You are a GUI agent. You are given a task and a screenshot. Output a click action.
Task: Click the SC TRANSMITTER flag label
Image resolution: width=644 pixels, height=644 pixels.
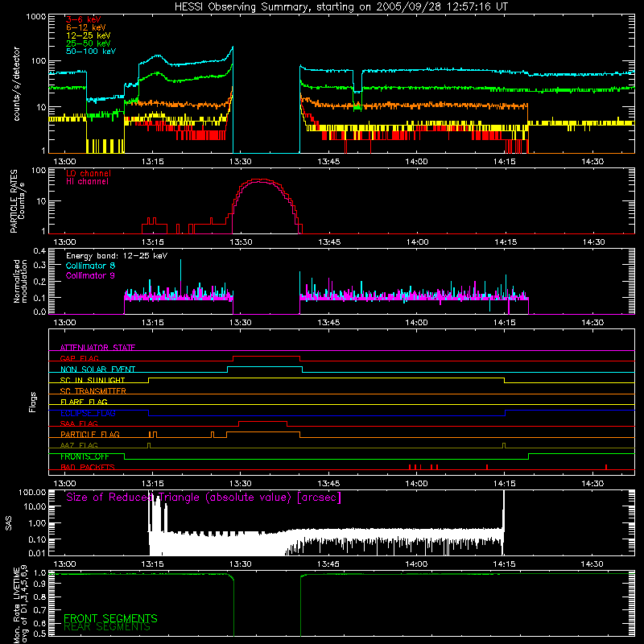93,390
